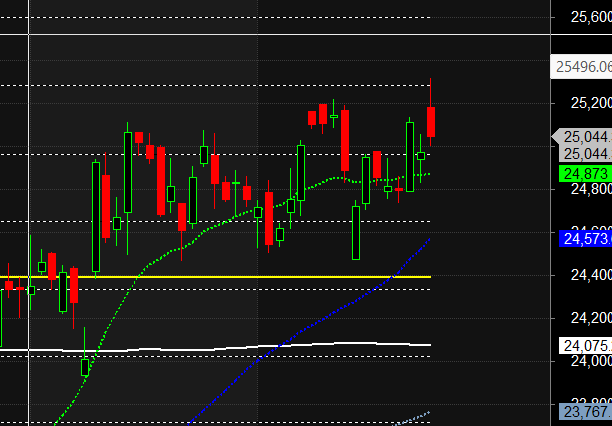
Task: Click the 24,800 axis price label
Action: [591, 189]
